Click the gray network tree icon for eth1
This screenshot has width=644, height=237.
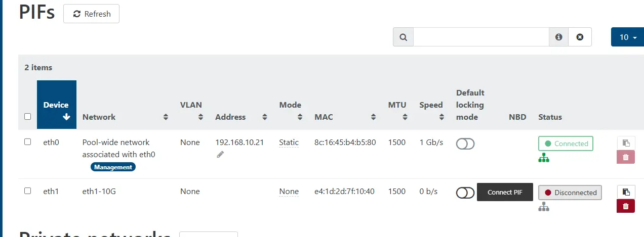click(x=544, y=207)
